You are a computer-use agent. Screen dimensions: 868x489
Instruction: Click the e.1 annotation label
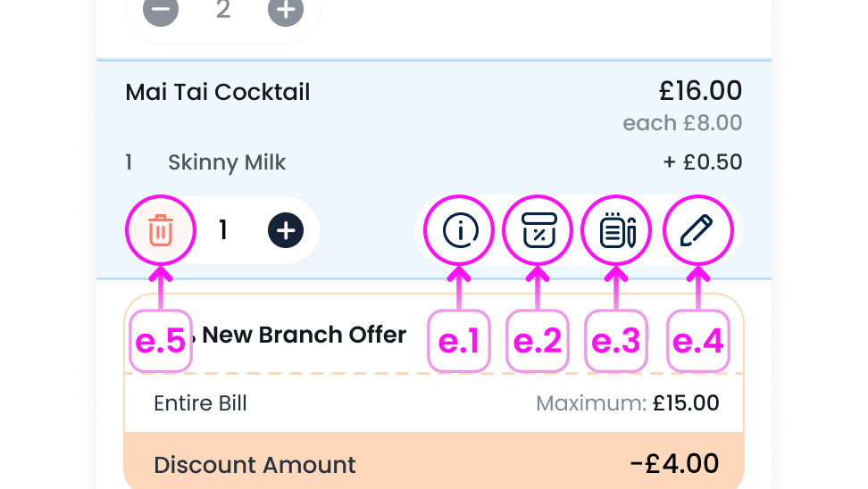[460, 341]
